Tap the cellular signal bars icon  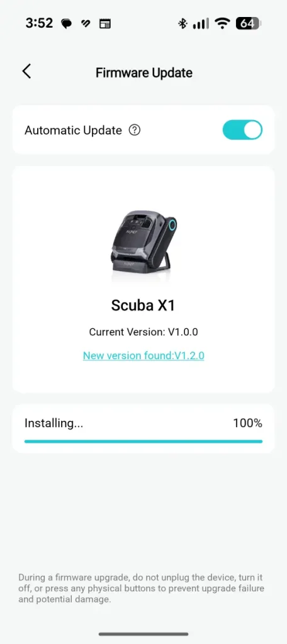click(201, 24)
